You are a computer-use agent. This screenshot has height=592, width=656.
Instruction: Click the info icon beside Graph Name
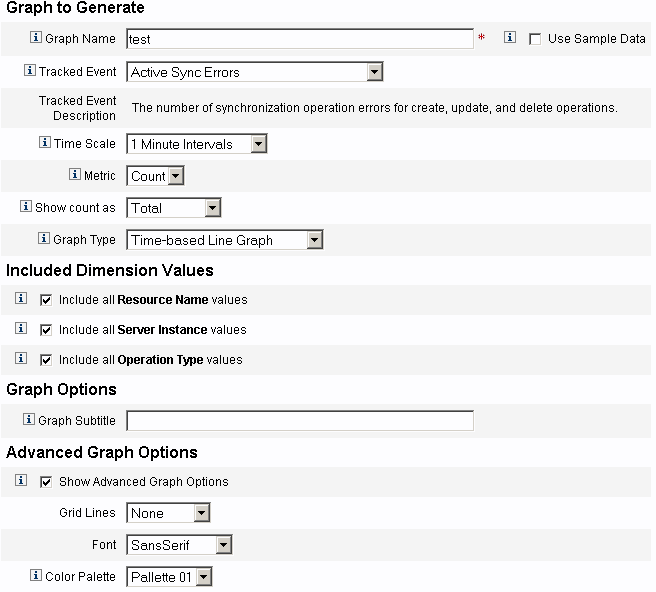(36, 39)
